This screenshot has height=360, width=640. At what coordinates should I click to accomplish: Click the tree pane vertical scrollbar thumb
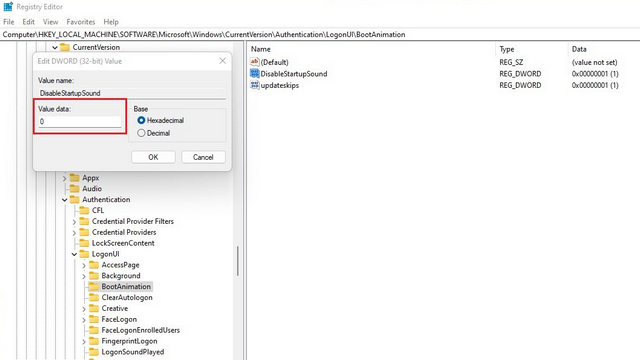click(x=237, y=261)
